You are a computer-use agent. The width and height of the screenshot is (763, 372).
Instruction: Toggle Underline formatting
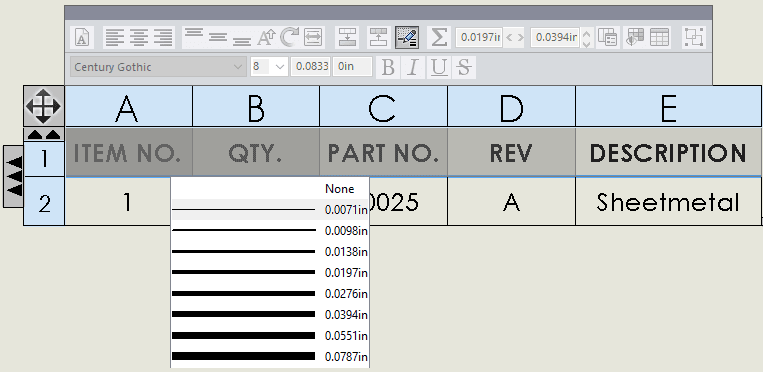click(x=438, y=67)
